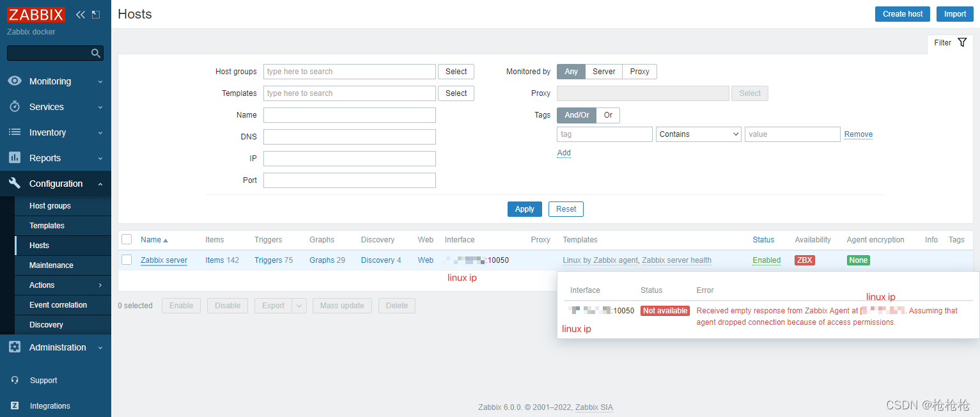The width and height of the screenshot is (980, 417).
Task: Click the Filter funnel icon
Action: point(962,43)
